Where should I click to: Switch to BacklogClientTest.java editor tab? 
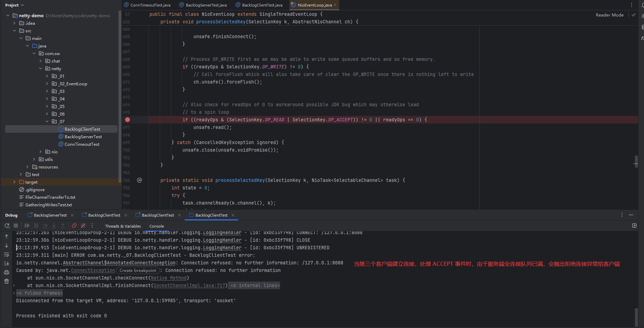click(259, 5)
